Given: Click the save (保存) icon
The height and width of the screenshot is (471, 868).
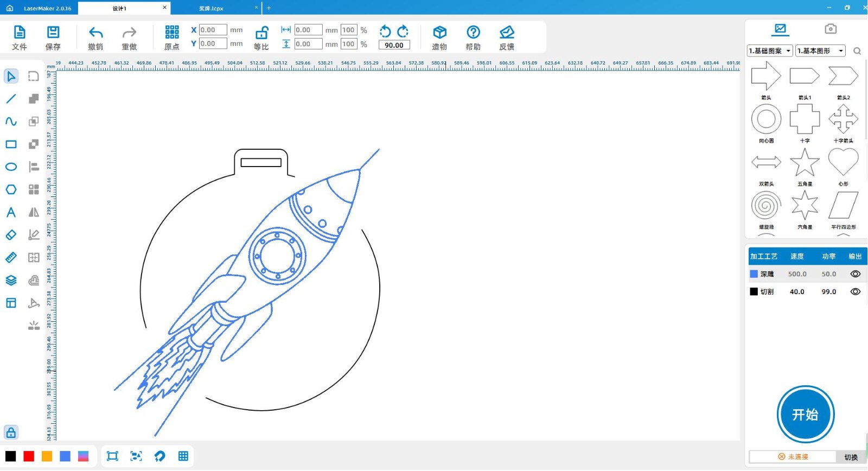Looking at the screenshot, I should pos(53,33).
